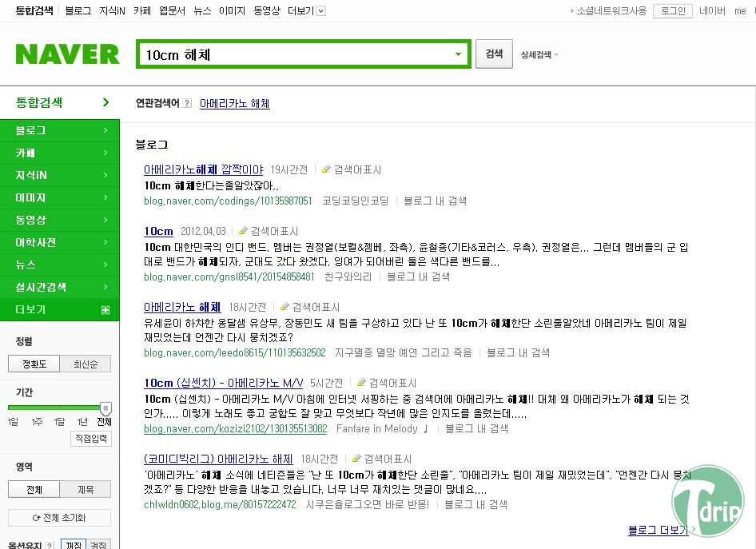The image size is (756, 549).
Task: Select 어학사전 in the green sidebar
Action: (60, 242)
